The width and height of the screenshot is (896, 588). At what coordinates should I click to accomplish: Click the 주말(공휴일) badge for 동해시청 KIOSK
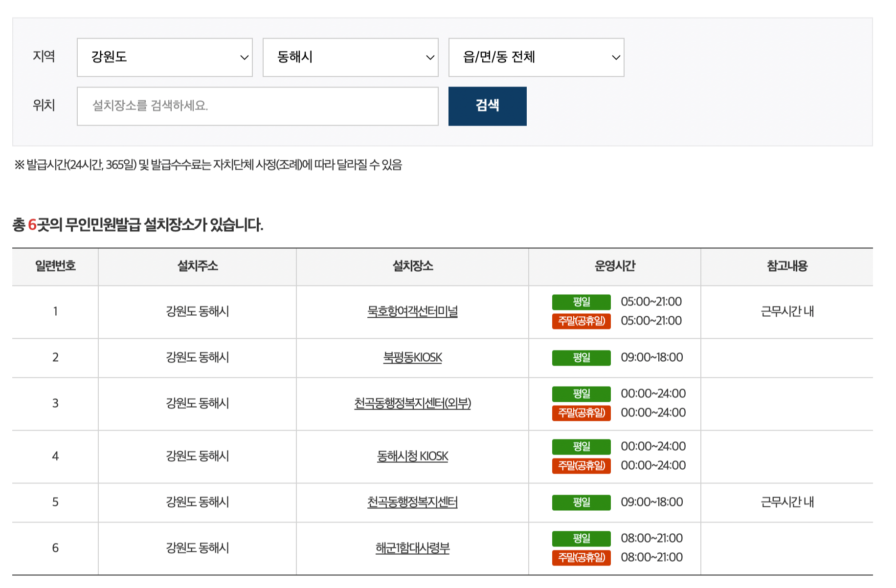(x=581, y=466)
